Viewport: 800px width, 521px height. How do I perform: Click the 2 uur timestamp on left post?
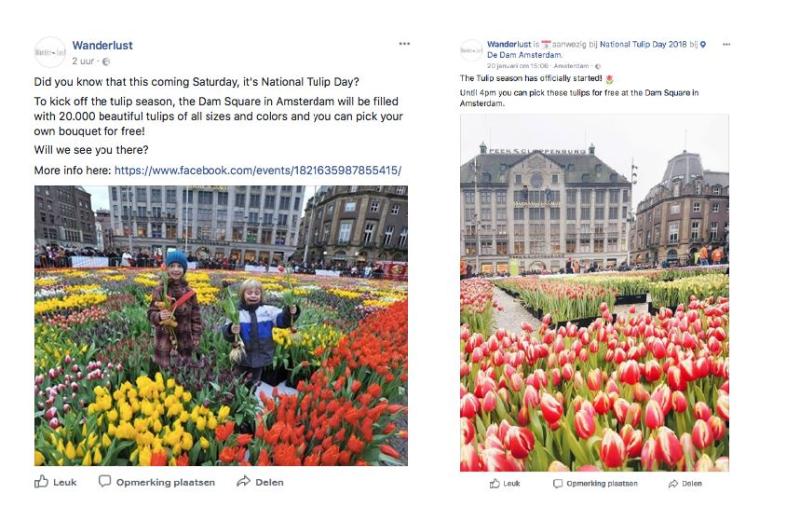coord(83,61)
